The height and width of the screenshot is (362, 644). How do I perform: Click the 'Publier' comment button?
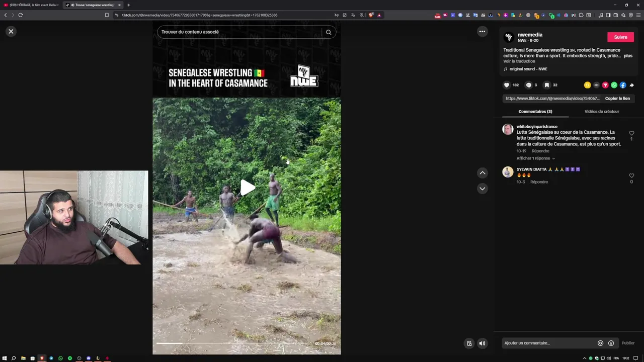[x=628, y=343]
